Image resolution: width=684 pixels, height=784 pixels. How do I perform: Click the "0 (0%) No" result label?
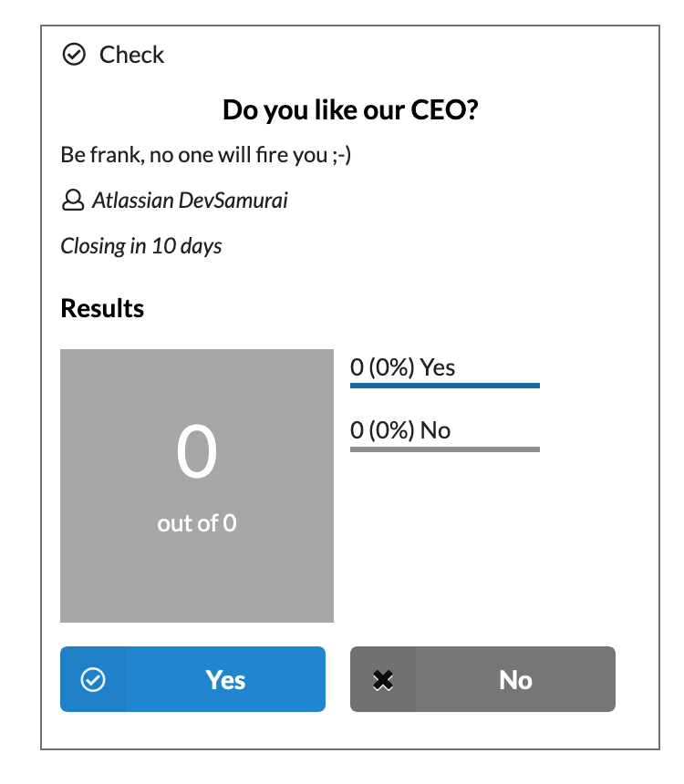click(x=400, y=430)
